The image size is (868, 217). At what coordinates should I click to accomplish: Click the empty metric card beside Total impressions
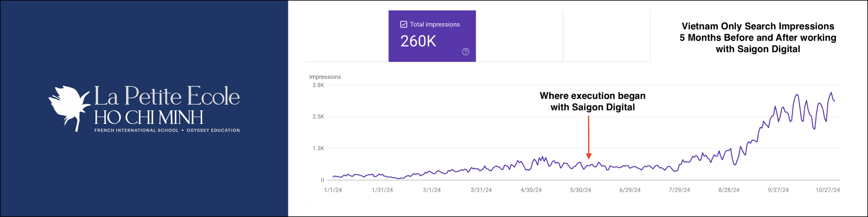519,36
